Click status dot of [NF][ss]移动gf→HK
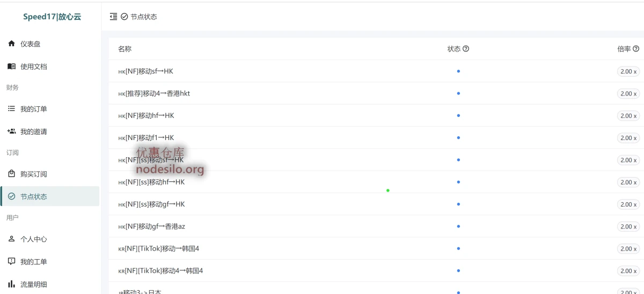 (x=458, y=204)
